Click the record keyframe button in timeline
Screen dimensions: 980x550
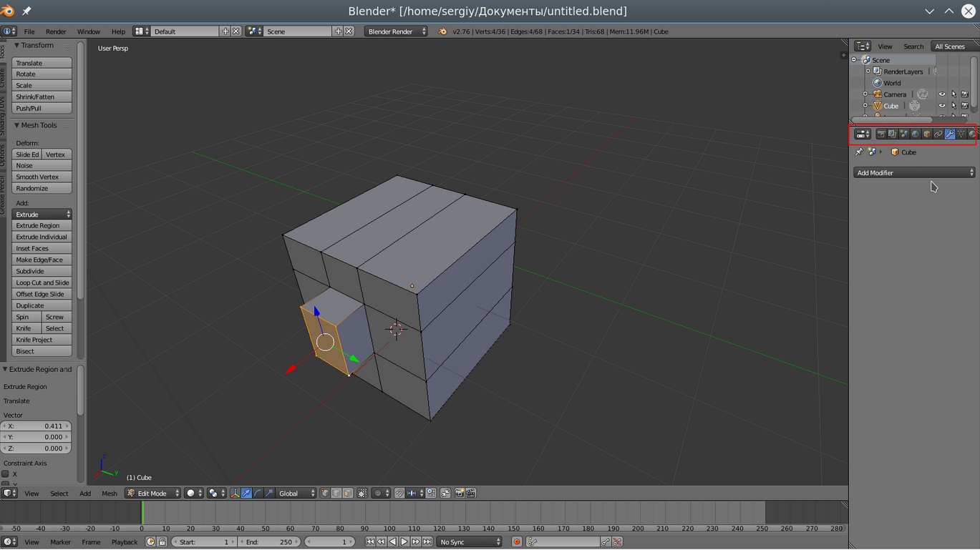[x=517, y=542]
